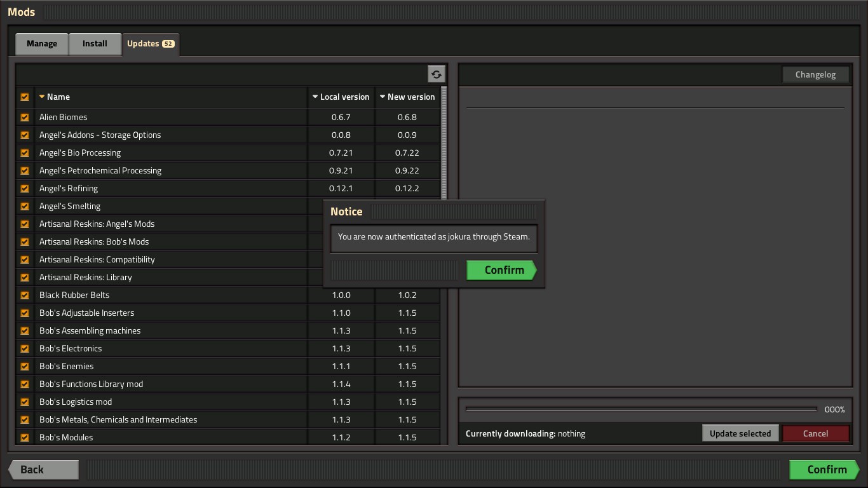Uncheck Angel's Addons - Storage Options checkbox
Image resolution: width=868 pixels, height=488 pixels.
pyautogui.click(x=25, y=135)
